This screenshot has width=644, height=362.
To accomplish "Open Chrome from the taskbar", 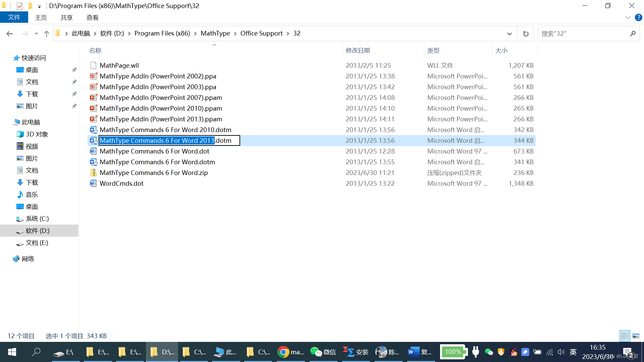I will 290,352.
